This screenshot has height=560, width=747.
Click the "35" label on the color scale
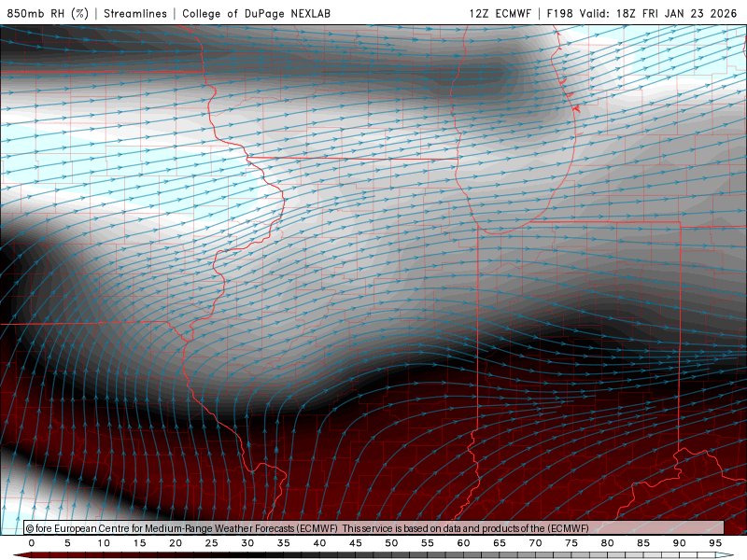click(284, 543)
